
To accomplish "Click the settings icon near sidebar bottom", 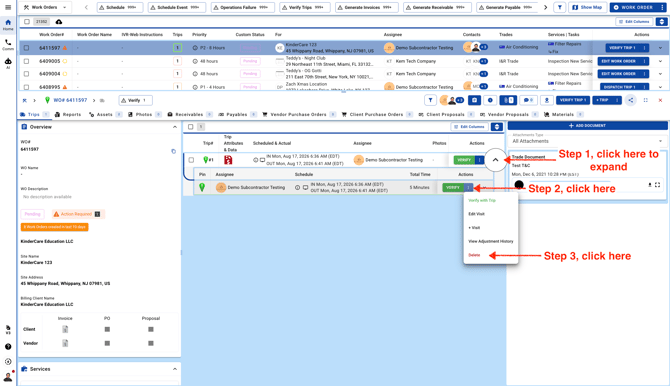I will coord(8,362).
